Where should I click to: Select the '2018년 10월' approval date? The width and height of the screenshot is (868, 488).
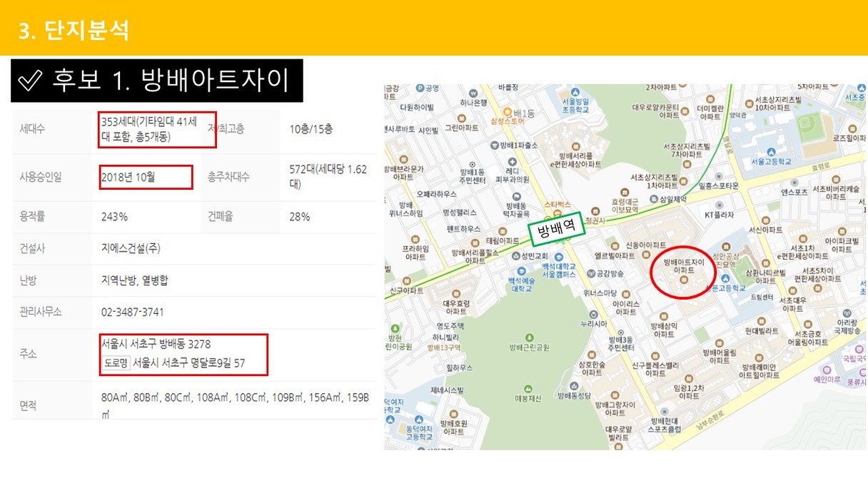coord(128,177)
